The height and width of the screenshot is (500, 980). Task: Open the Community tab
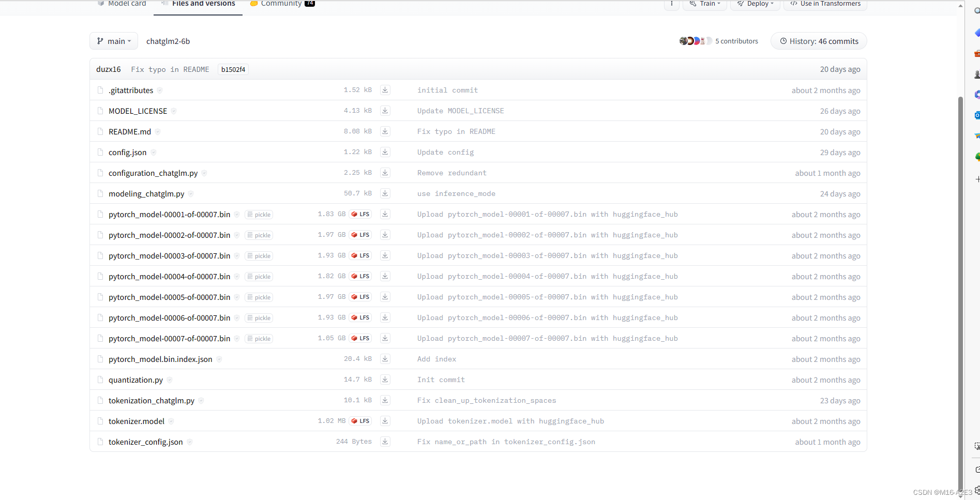point(282,4)
